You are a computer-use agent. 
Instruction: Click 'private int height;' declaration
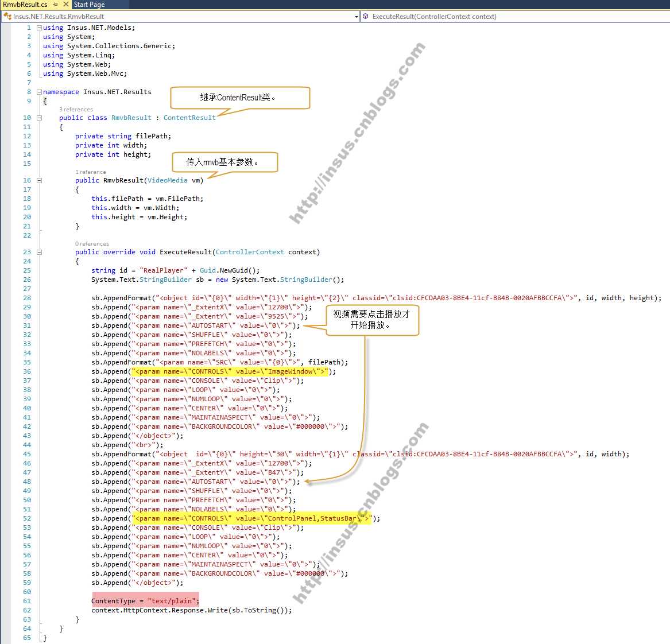pyautogui.click(x=113, y=154)
